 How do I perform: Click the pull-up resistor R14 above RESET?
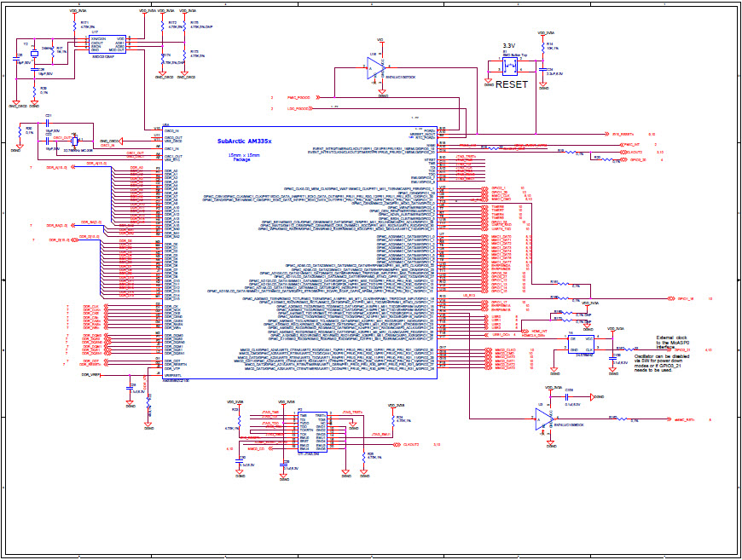543,48
